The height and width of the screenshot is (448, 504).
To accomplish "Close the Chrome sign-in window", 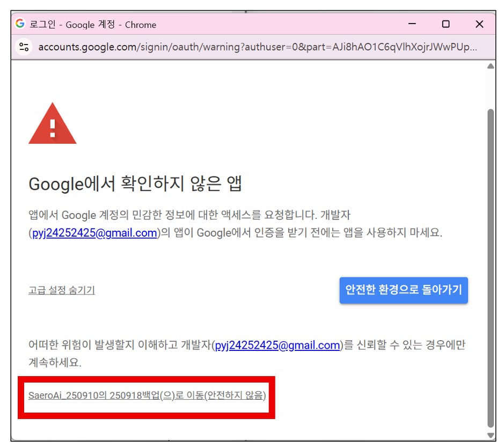I will point(479,24).
